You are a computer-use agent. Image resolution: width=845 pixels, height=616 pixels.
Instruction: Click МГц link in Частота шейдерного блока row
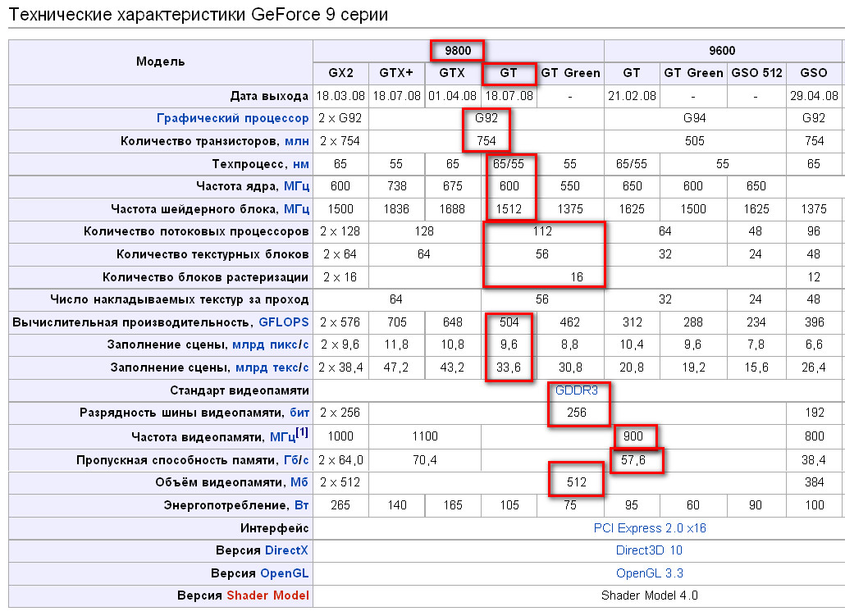pyautogui.click(x=296, y=209)
